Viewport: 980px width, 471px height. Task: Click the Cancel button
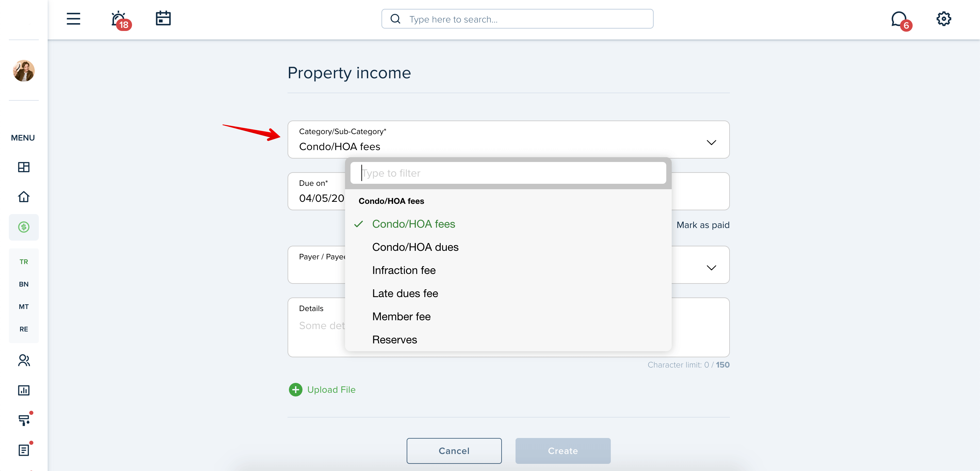pyautogui.click(x=454, y=451)
